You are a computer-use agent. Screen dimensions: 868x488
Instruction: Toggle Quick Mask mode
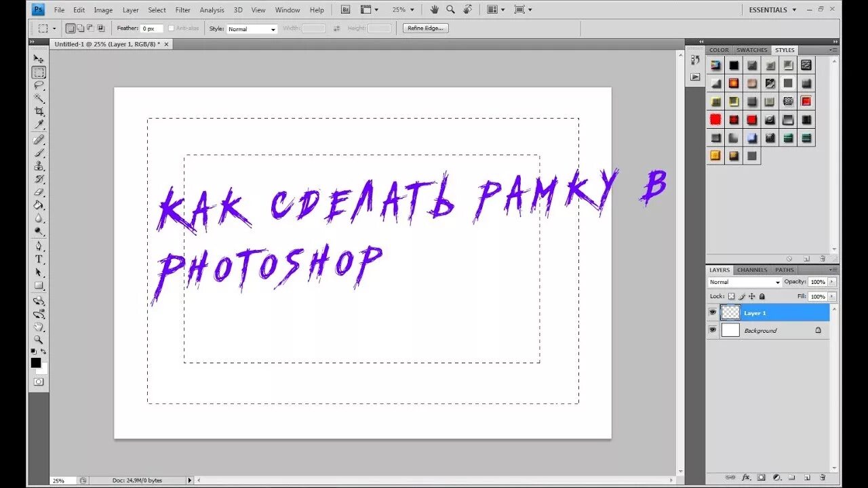coord(39,382)
